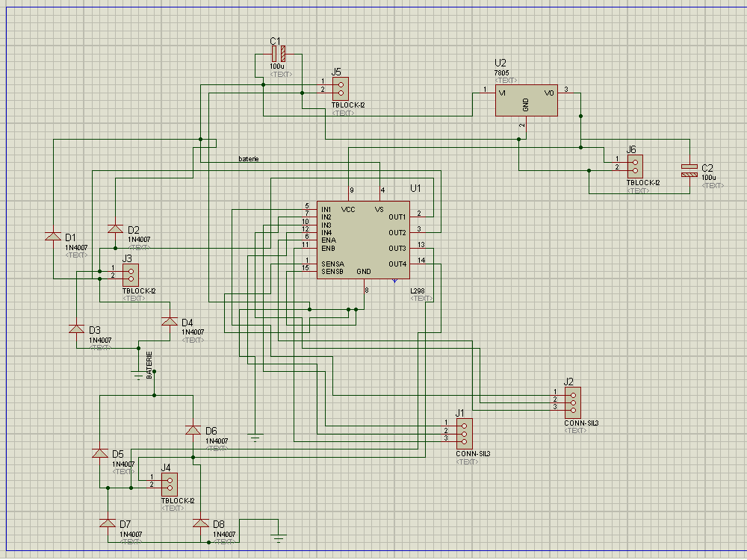747x560 pixels.
Task: Click the '1N4007' value beside D6
Action: 217,441
